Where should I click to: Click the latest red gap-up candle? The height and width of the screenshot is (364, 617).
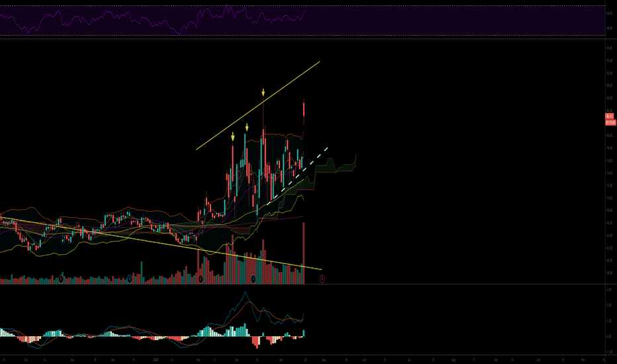[304, 109]
